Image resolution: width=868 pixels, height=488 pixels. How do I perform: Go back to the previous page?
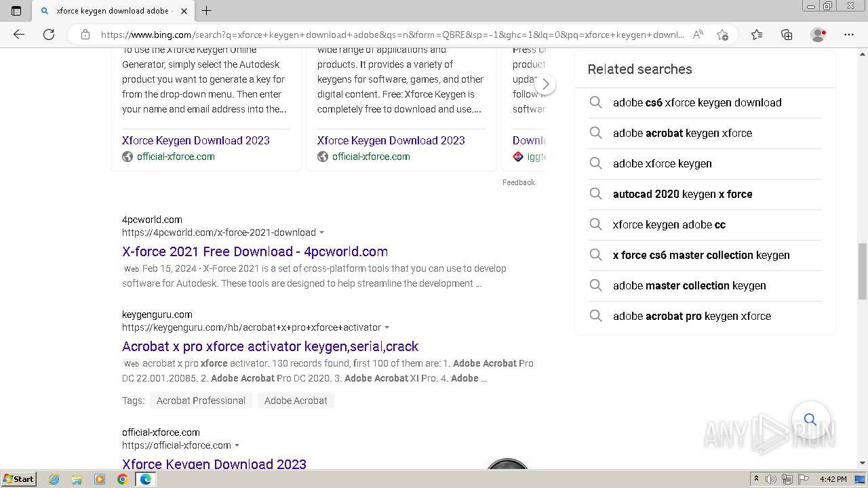click(x=19, y=35)
